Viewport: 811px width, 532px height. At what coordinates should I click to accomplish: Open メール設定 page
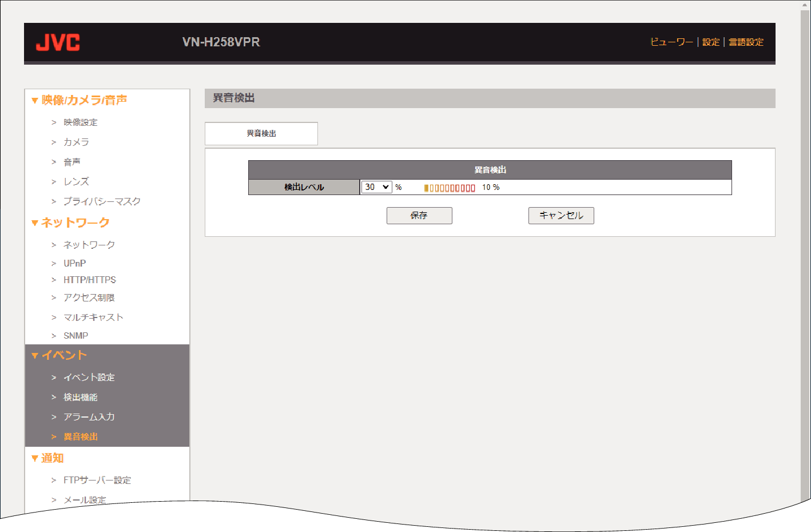(x=85, y=499)
